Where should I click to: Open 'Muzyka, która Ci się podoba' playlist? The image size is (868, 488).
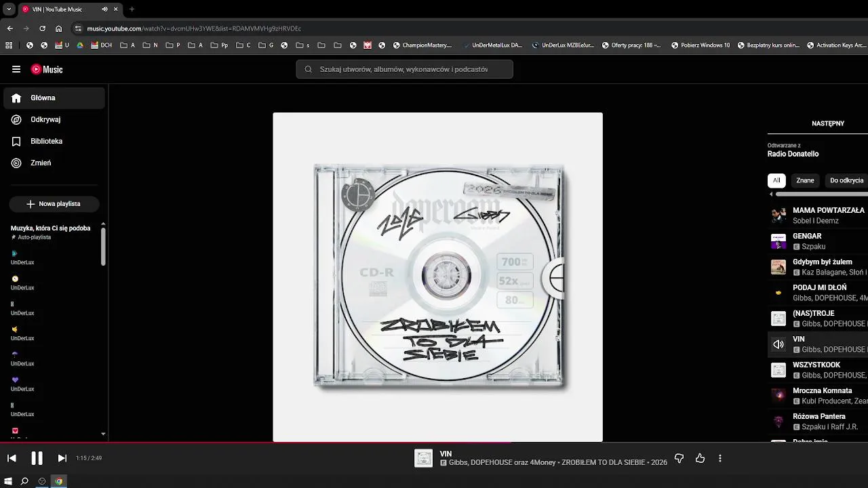coord(51,232)
